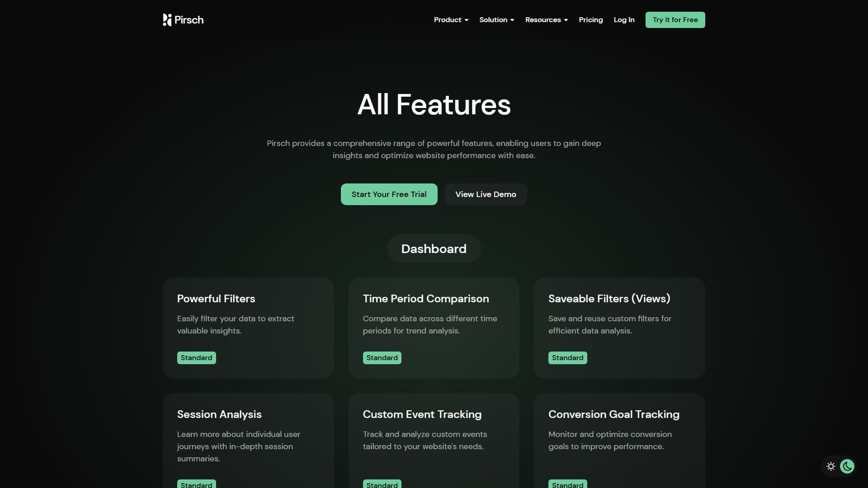The width and height of the screenshot is (868, 488).
Task: Click the 'Pirsch provides a comprehensive range' paragraph
Action: pyautogui.click(x=434, y=149)
